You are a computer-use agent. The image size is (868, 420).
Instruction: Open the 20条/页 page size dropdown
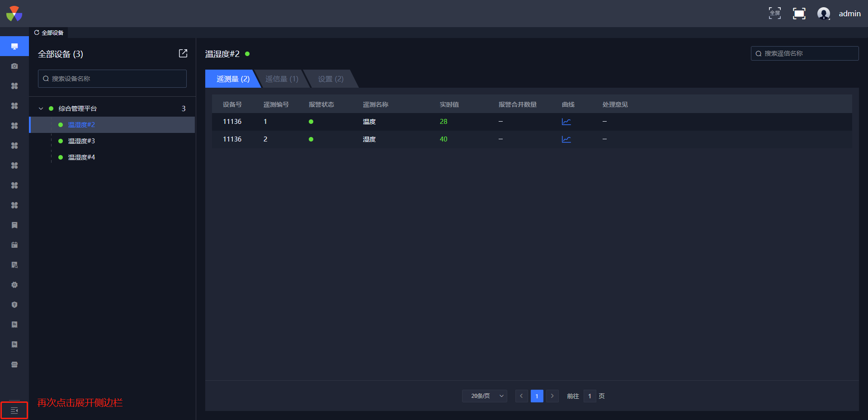pyautogui.click(x=484, y=396)
